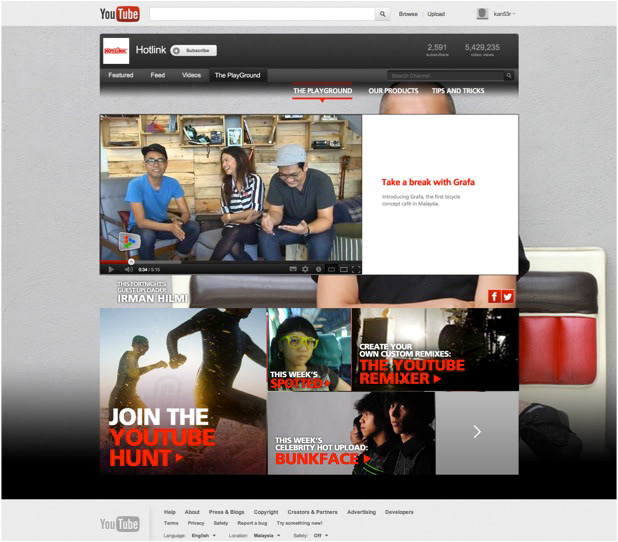Click the main YouTube search field
This screenshot has width=618, height=542.
click(x=262, y=14)
